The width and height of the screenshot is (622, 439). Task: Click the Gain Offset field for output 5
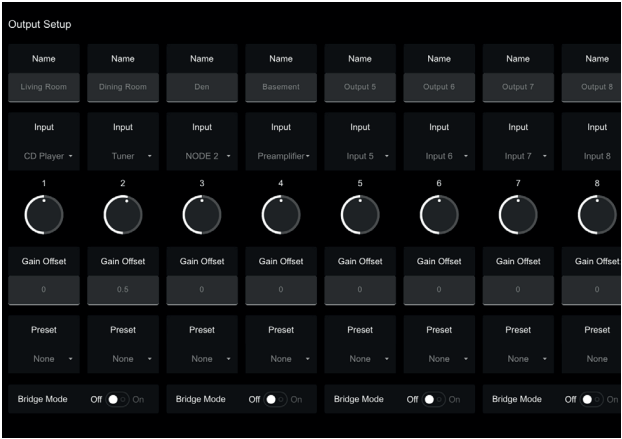(x=359, y=289)
